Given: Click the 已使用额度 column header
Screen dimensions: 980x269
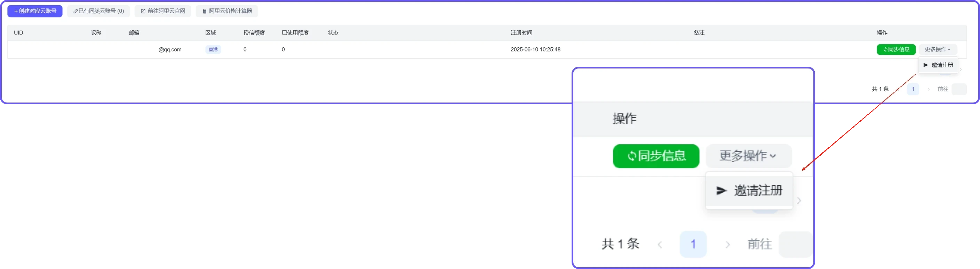Looking at the screenshot, I should click(x=295, y=33).
